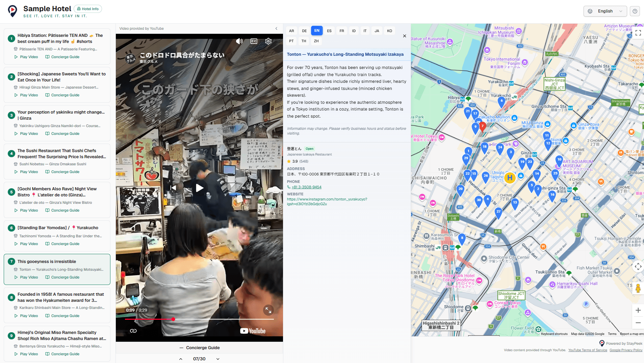Switch guide language to ZH
The image size is (644, 363).
pyautogui.click(x=316, y=41)
